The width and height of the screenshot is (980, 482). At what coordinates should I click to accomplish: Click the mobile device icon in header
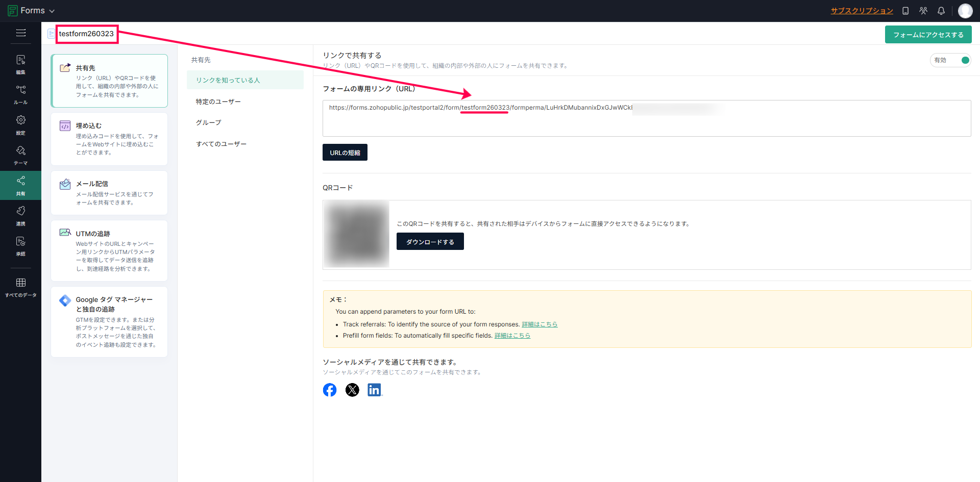tap(905, 11)
